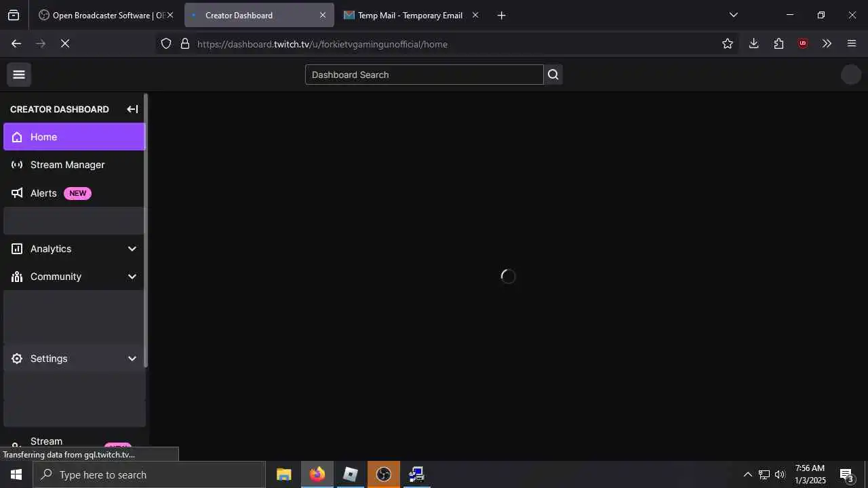Open the tracking protection shield icon
Screen dimensions: 868x488
coord(166,44)
